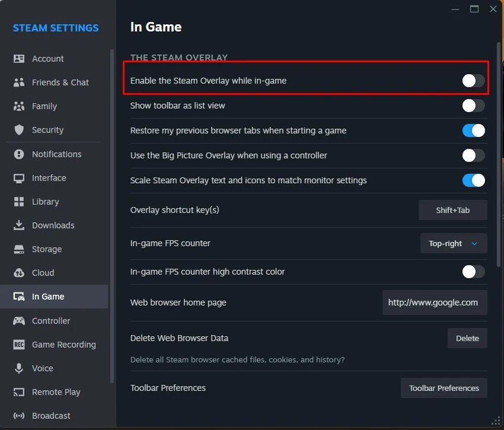Screen dimensions: 504x430
Task: Open Security settings
Action: pyautogui.click(x=54, y=130)
